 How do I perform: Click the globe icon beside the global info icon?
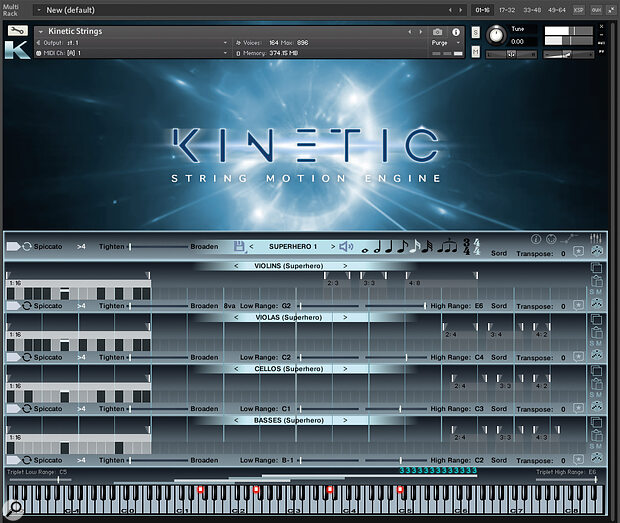tap(551, 239)
